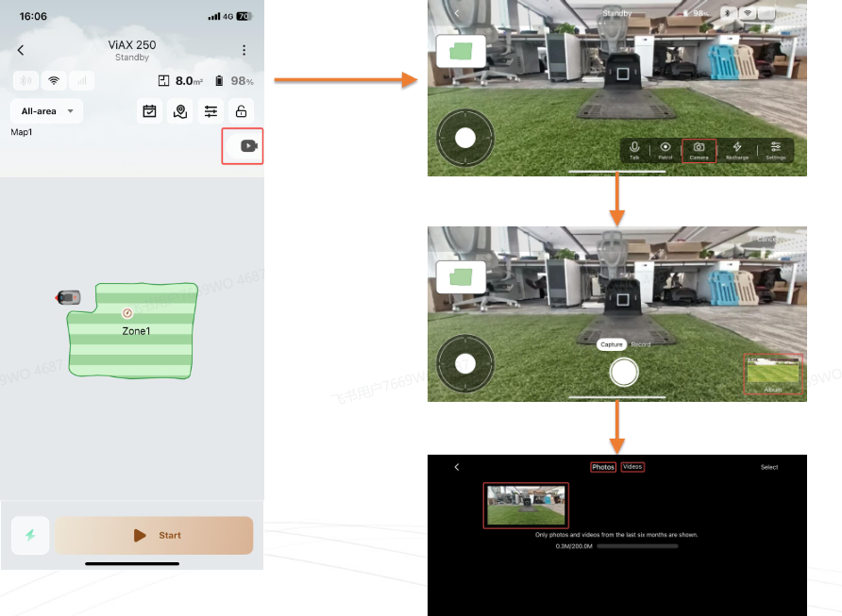Switch to the Videos tab in album

(x=632, y=467)
